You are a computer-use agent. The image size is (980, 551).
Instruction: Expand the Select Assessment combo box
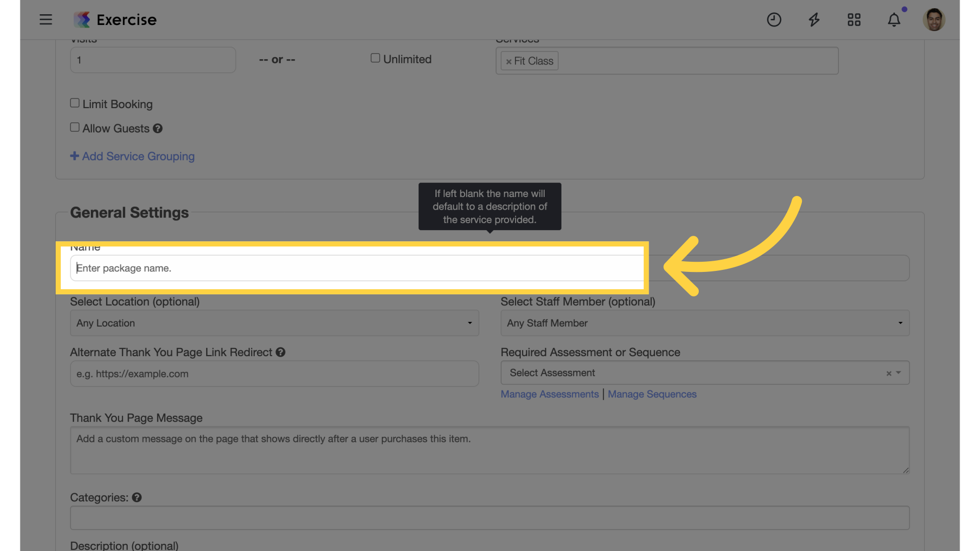pos(705,373)
